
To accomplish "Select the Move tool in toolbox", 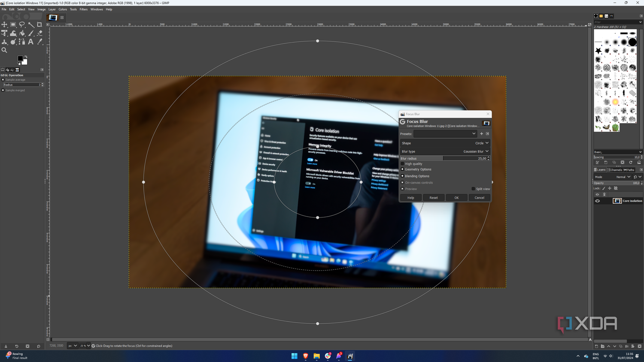I will (4, 24).
